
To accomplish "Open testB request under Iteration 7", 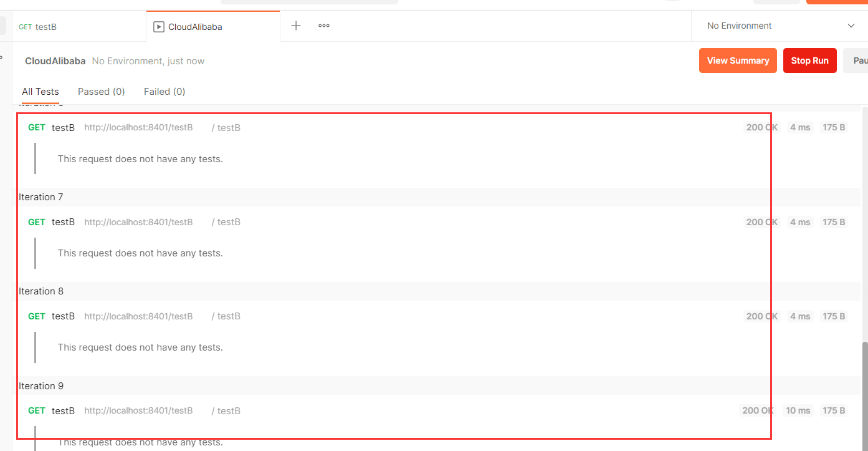I will coord(63,222).
